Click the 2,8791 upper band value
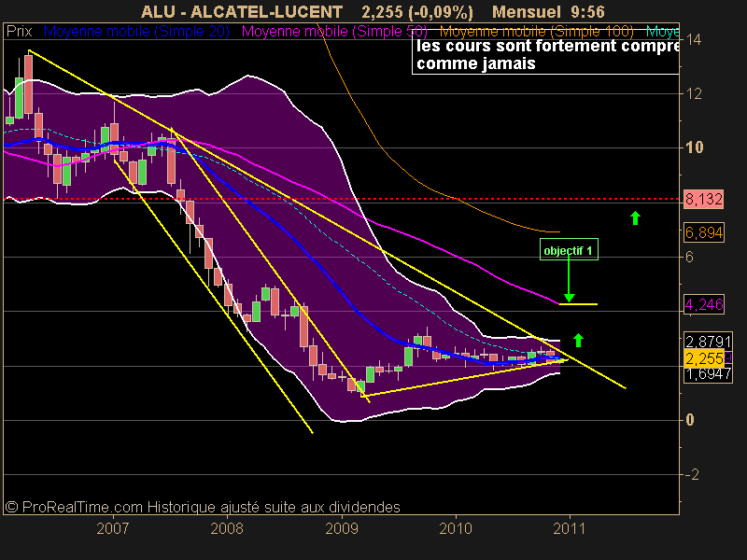 pyautogui.click(x=708, y=341)
